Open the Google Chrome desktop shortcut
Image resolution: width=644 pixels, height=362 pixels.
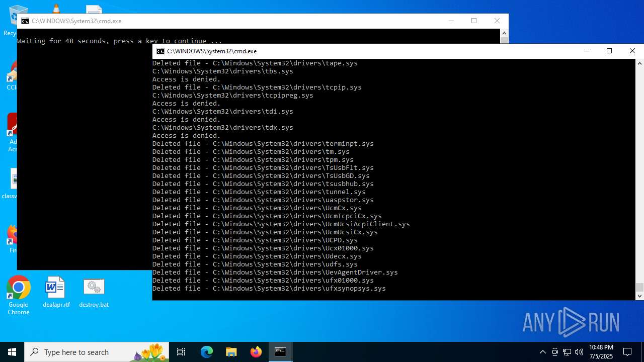tap(18, 295)
